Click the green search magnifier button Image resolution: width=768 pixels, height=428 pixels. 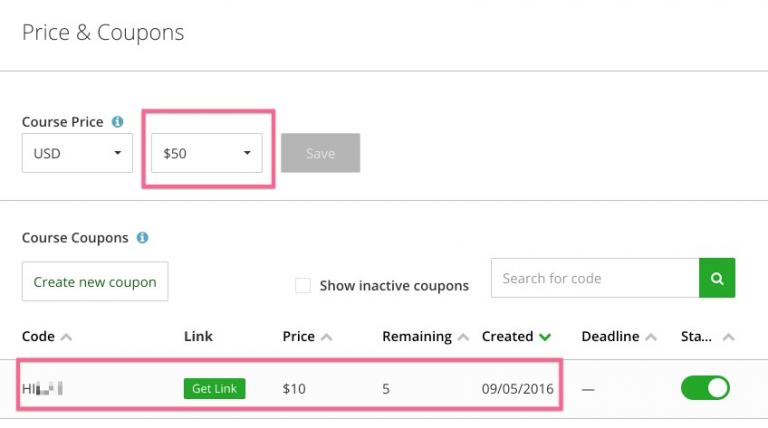[717, 278]
